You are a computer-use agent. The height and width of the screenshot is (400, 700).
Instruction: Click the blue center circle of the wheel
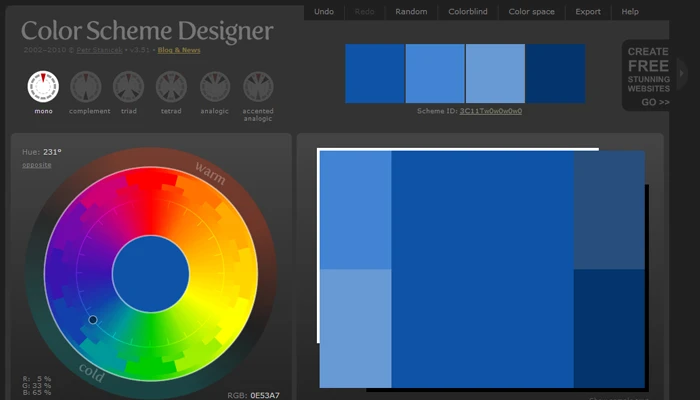click(x=150, y=274)
